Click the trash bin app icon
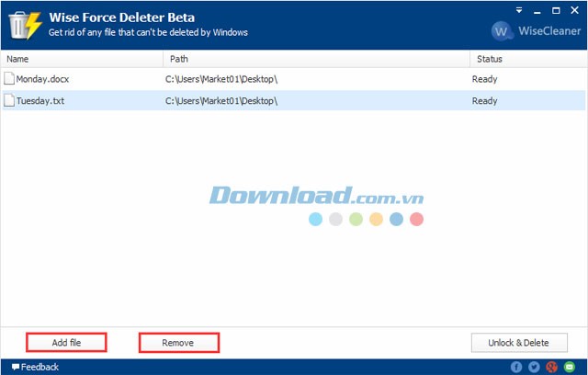The image size is (588, 375). 25,26
